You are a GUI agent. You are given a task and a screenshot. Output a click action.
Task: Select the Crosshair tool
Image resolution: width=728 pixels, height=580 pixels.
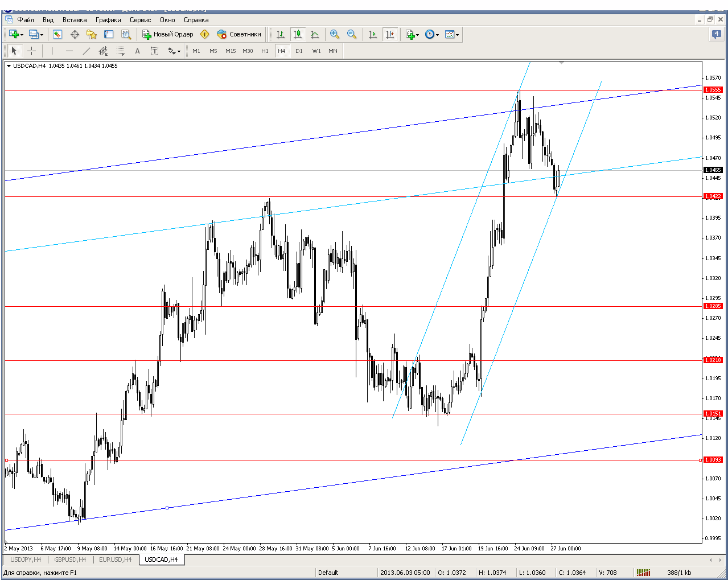point(32,51)
